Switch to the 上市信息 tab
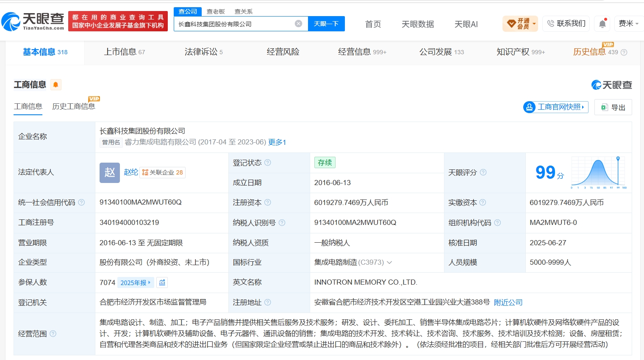644x360 pixels. [x=125, y=52]
